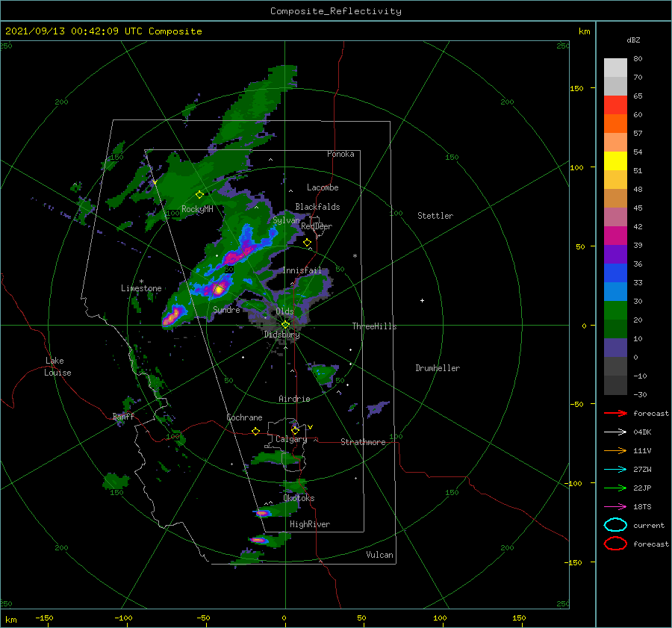This screenshot has height=628, width=672.
Task: Click the yellow diamond marker near RockyMH
Action: point(199,195)
